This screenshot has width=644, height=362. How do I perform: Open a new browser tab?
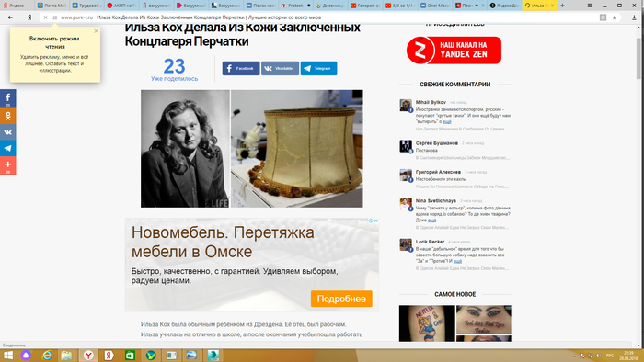562,6
